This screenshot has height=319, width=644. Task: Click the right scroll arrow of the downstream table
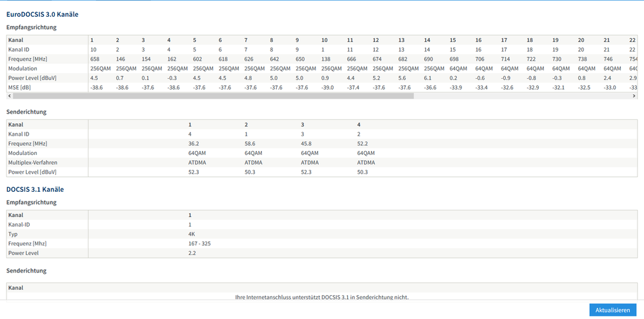pos(634,96)
